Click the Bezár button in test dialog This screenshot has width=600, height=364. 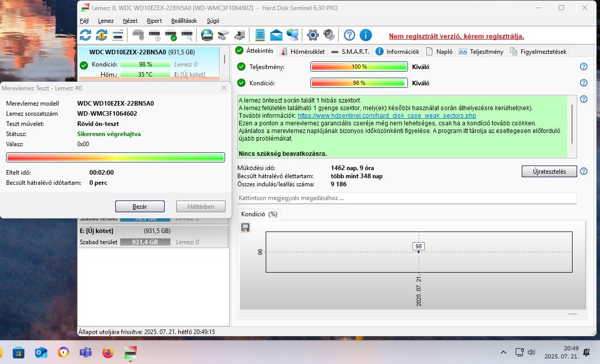[140, 206]
